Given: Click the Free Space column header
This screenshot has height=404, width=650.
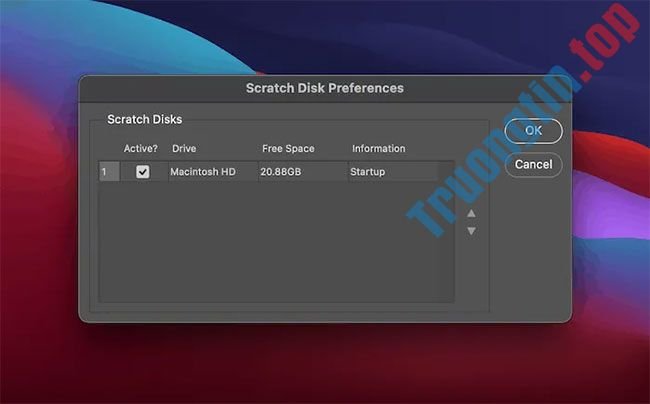Looking at the screenshot, I should click(x=288, y=149).
